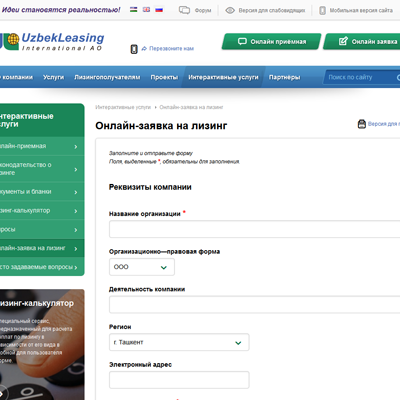400x400 pixels.
Task: Click the UzbekLeasing logo
Action: [x=52, y=42]
